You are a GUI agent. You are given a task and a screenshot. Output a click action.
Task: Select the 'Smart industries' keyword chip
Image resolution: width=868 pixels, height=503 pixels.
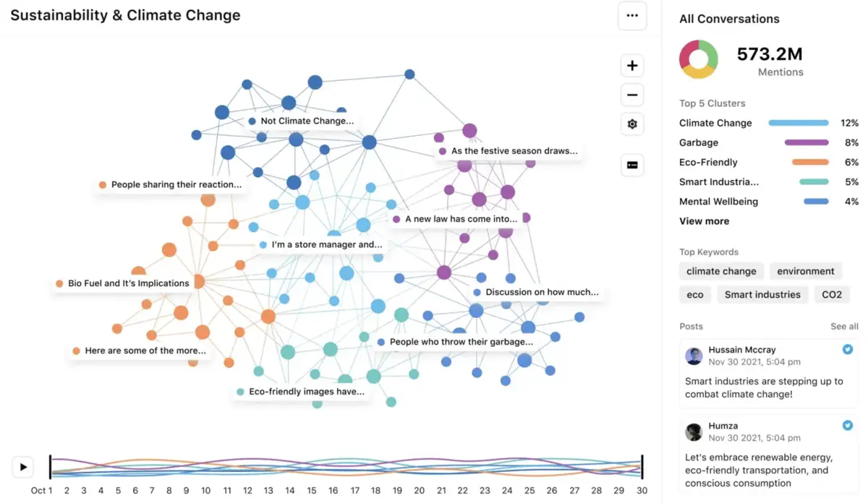pyautogui.click(x=762, y=294)
